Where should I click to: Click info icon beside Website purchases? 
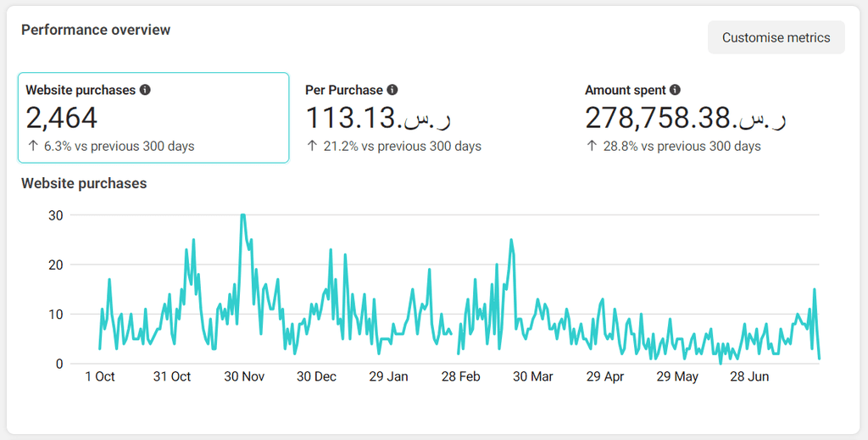(145, 90)
